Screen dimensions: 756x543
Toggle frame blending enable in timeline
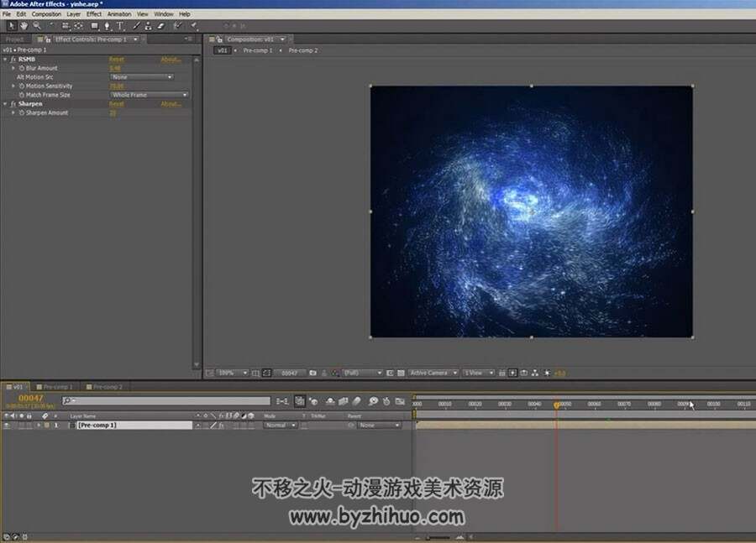344,401
